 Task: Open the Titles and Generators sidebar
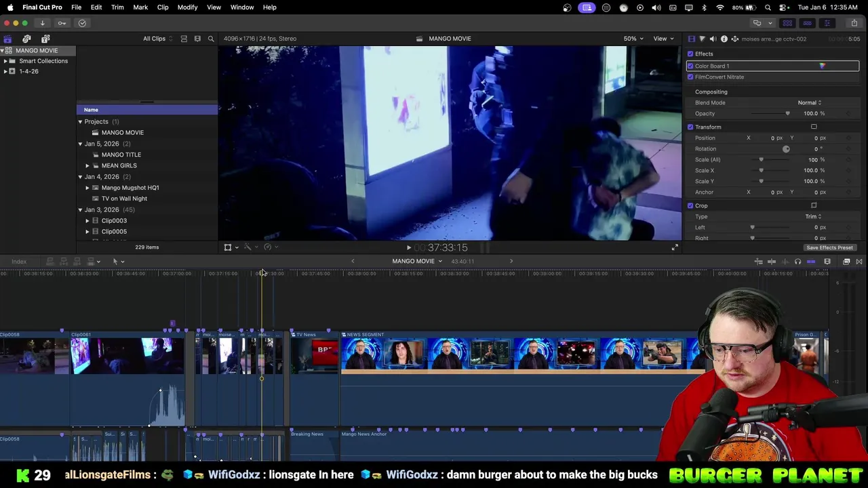45,39
